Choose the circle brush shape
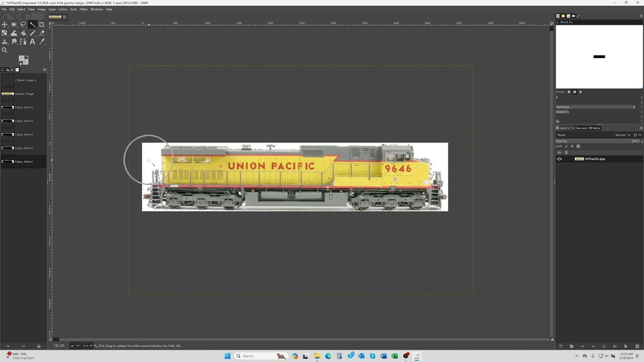The height and width of the screenshot is (362, 644). coord(569,92)
